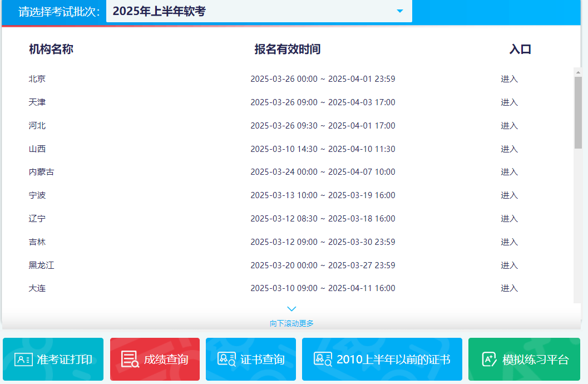Select the 辽宁 institution name
This screenshot has height=384, width=588.
(37, 219)
